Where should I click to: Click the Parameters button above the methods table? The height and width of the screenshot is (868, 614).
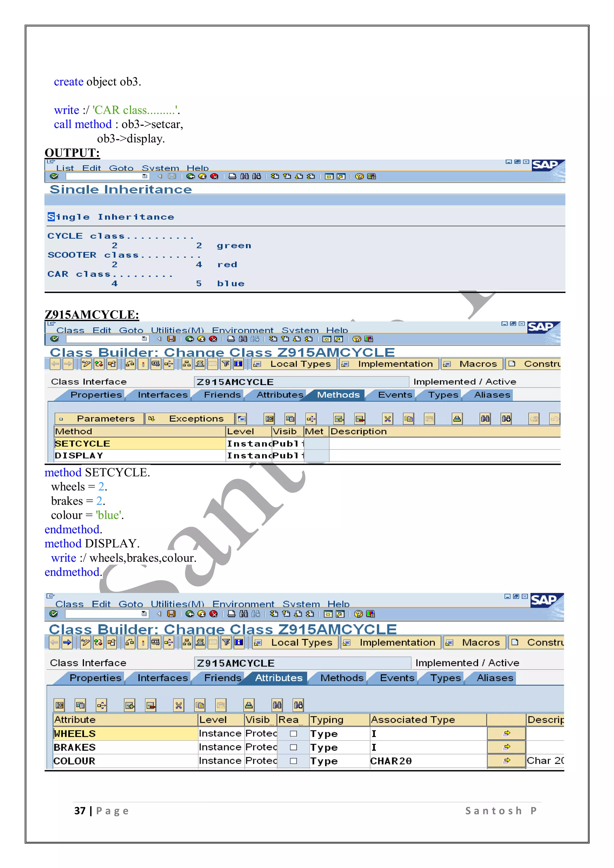(100, 419)
